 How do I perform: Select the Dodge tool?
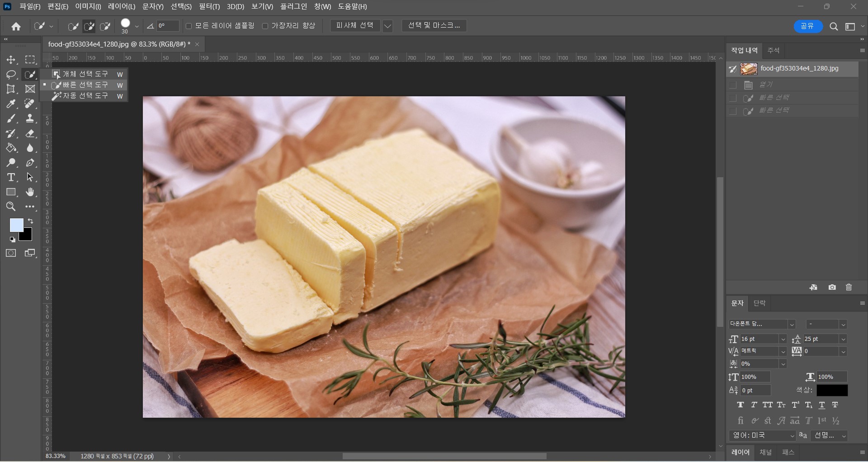pos(11,163)
